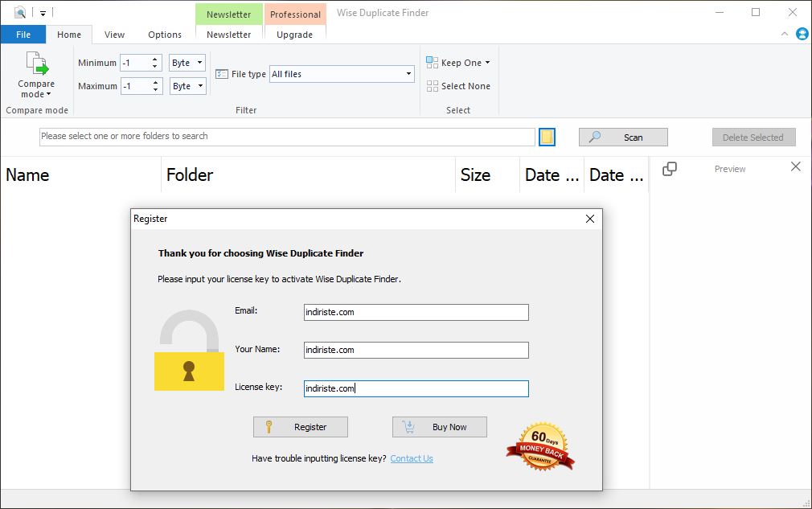The width and height of the screenshot is (812, 509).
Task: Close the Register dialog
Action: pos(590,219)
